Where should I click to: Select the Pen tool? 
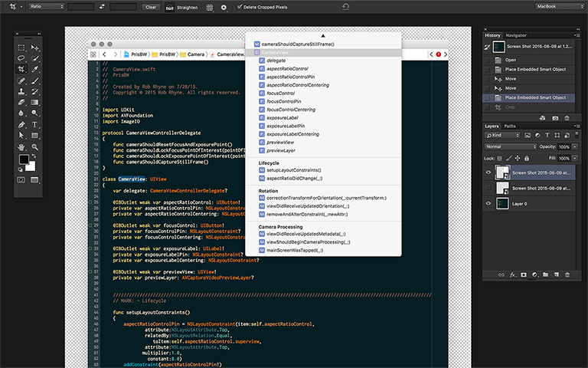coord(21,124)
